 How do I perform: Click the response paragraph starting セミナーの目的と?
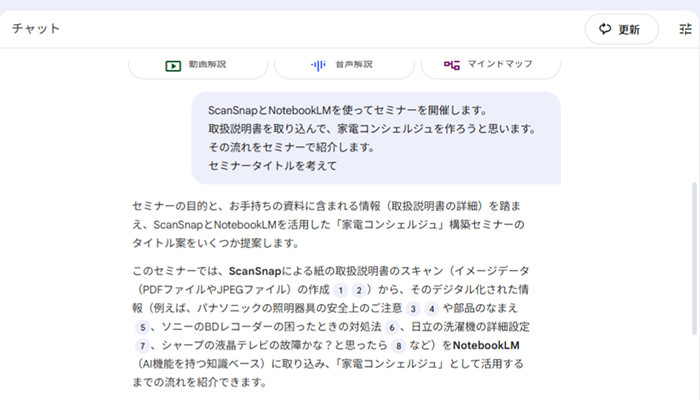tap(328, 225)
